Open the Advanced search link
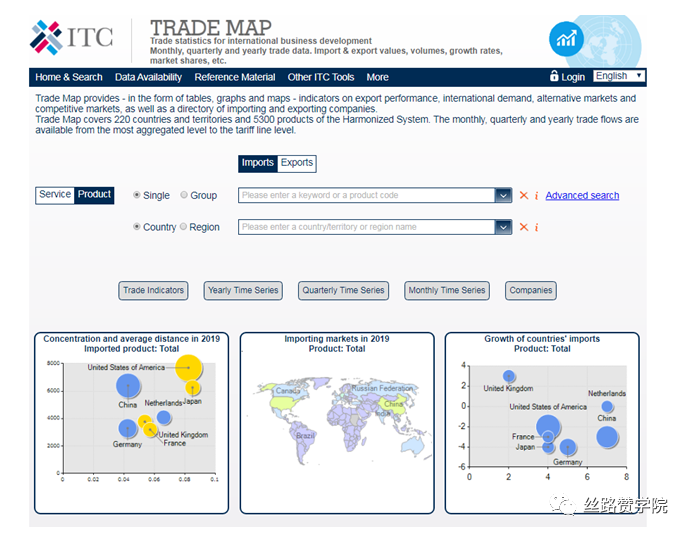The width and height of the screenshot is (690, 536). pyautogui.click(x=582, y=195)
